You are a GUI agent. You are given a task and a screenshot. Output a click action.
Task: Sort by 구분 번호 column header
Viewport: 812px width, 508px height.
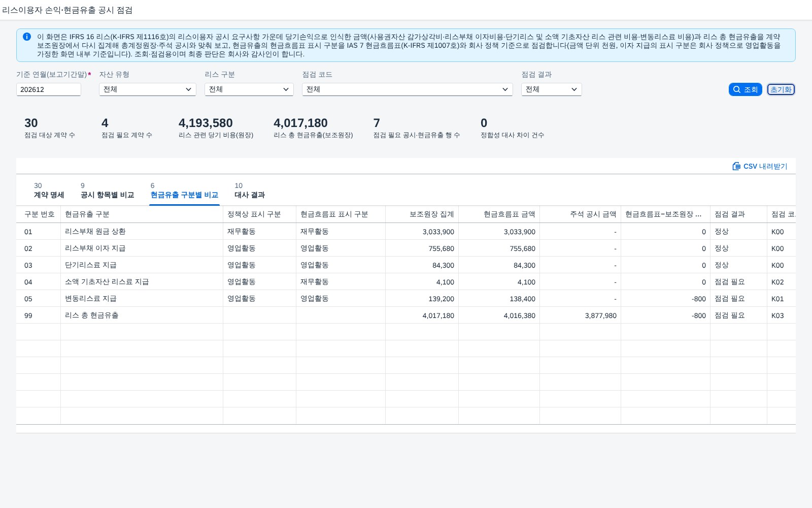(39, 214)
